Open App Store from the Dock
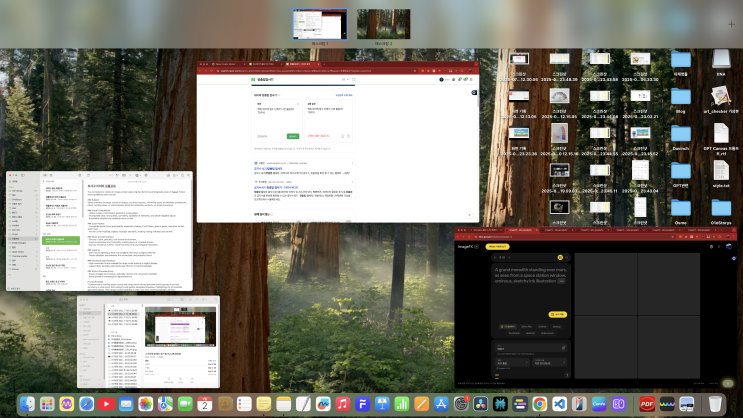 click(441, 404)
